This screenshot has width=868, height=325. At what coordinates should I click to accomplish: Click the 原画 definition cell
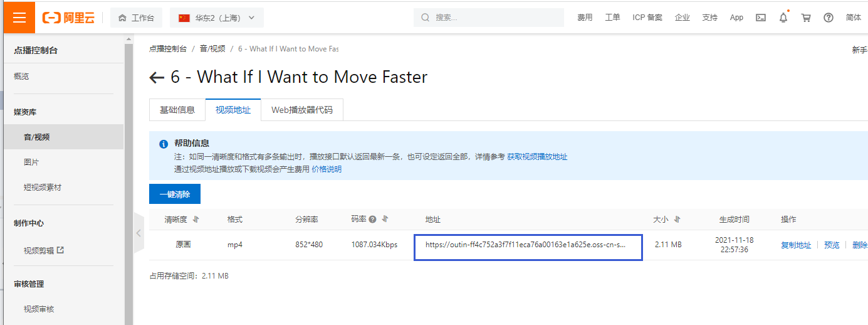coord(183,245)
